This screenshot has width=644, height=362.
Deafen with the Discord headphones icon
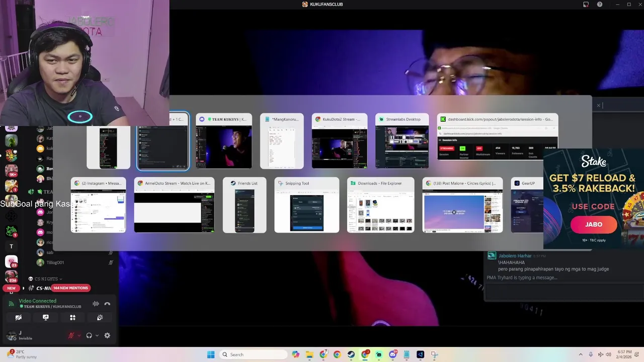(x=89, y=335)
